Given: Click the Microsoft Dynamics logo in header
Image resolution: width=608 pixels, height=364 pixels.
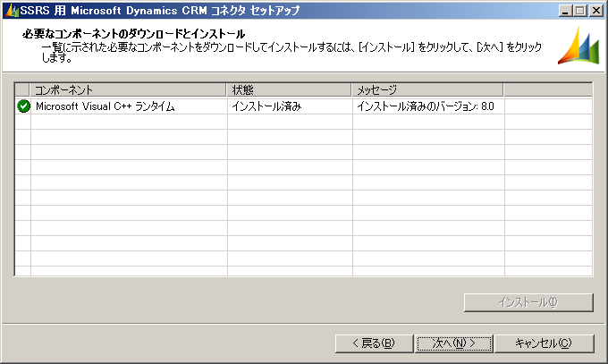Looking at the screenshot, I should [x=578, y=46].
